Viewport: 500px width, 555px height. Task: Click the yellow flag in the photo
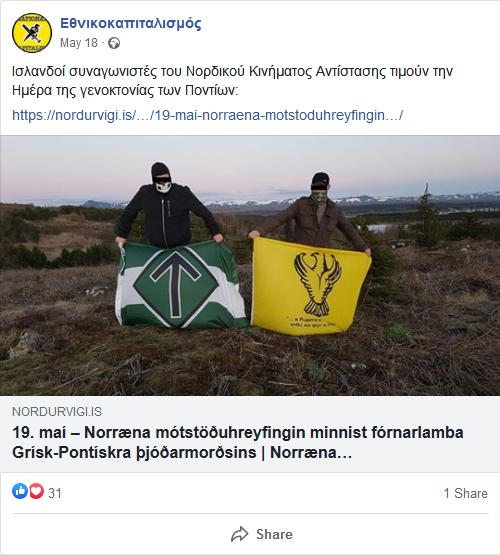[310, 287]
